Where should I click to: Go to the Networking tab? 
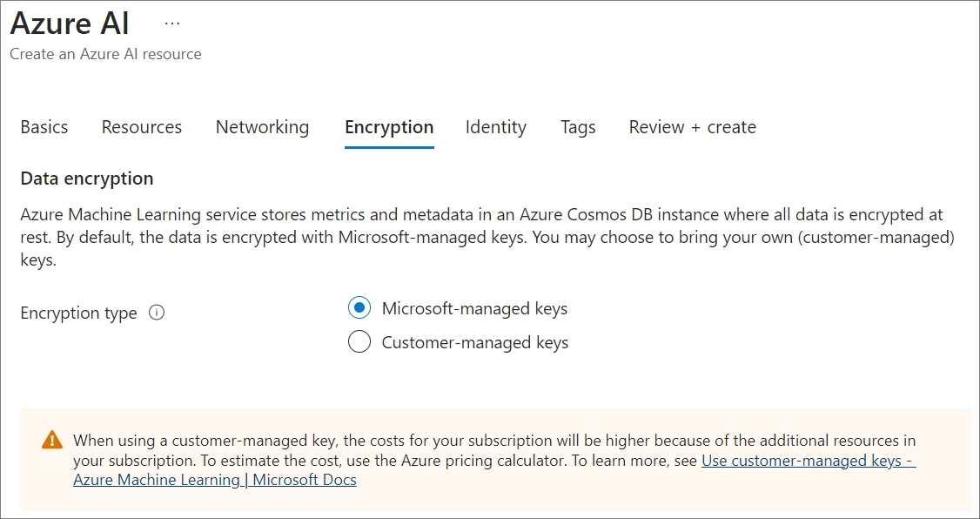(x=262, y=127)
